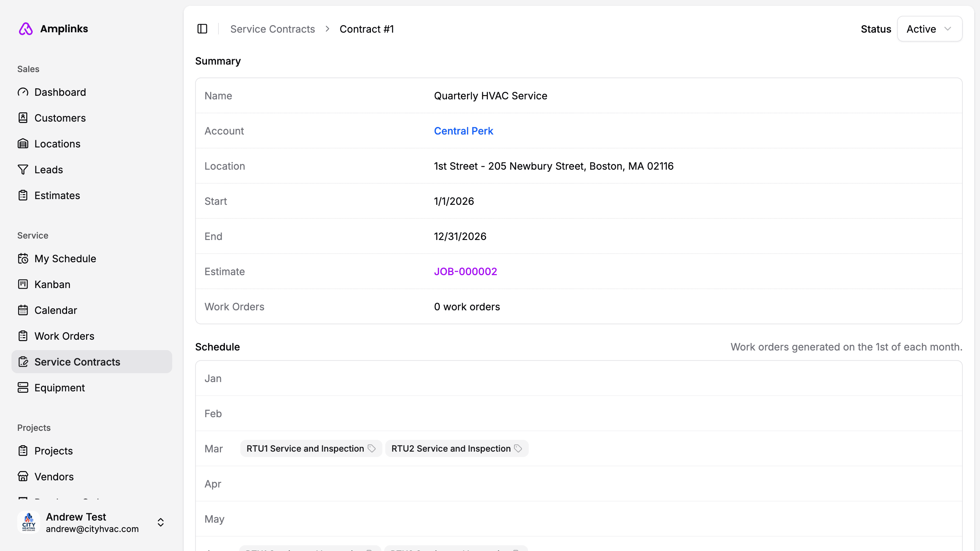Open Work Orders in sidebar
The image size is (980, 551).
tap(64, 336)
